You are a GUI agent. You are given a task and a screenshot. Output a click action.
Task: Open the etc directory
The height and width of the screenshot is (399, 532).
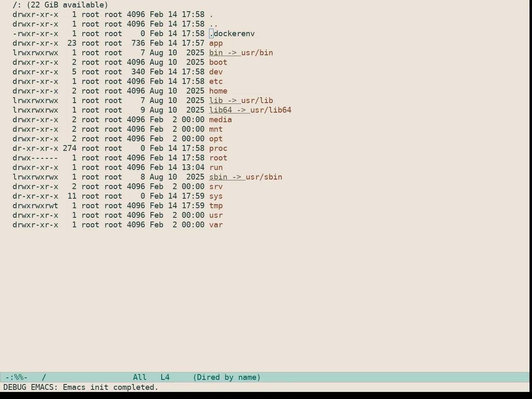coord(216,81)
